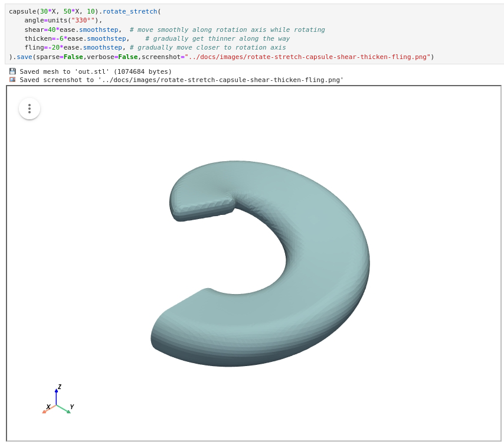
Task: Click the blue Z axis arrow label
Action: (60, 387)
